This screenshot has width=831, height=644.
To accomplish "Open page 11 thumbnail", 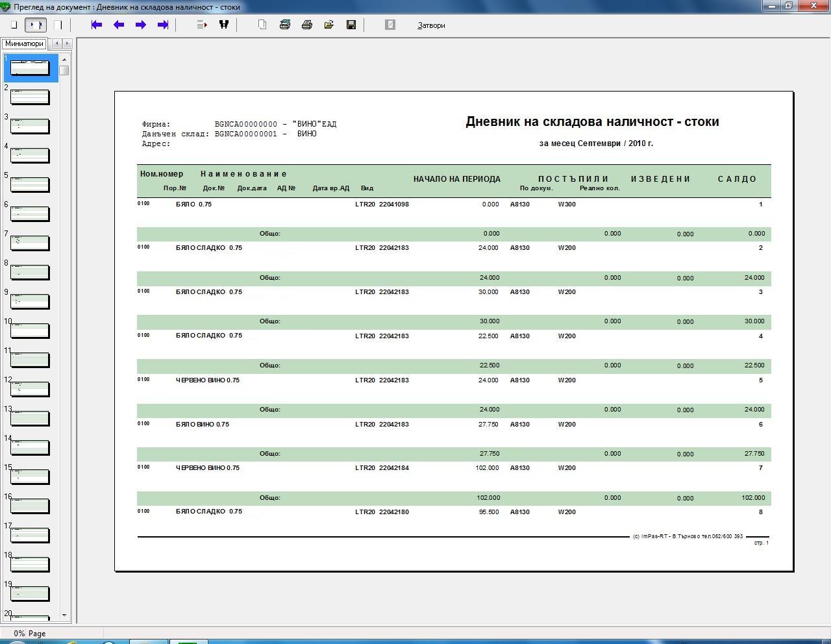I will 30,360.
